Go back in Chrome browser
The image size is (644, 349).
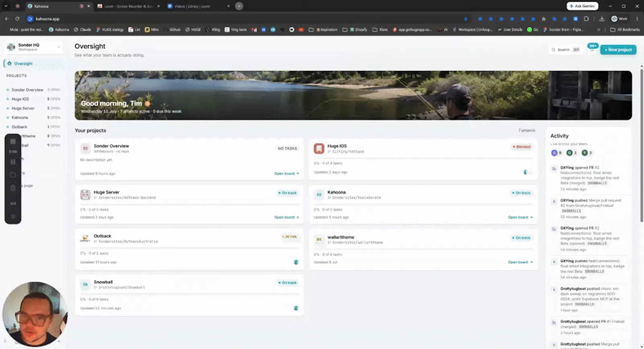(7, 19)
